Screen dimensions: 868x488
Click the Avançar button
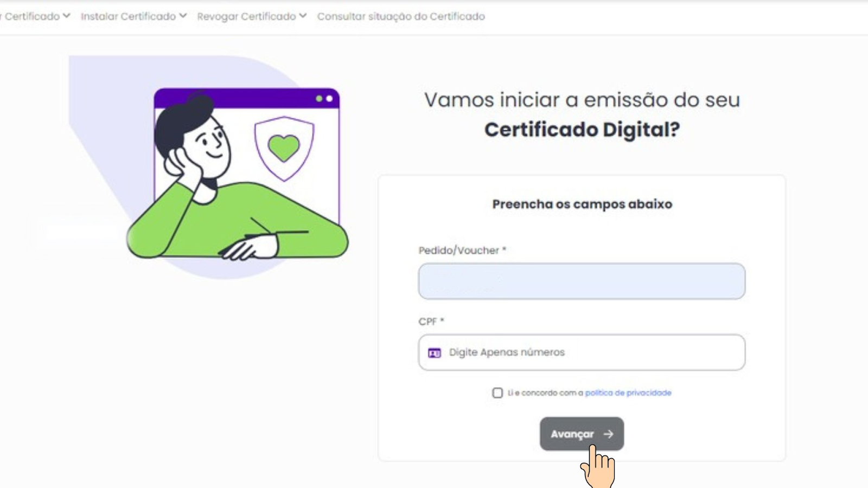582,434
